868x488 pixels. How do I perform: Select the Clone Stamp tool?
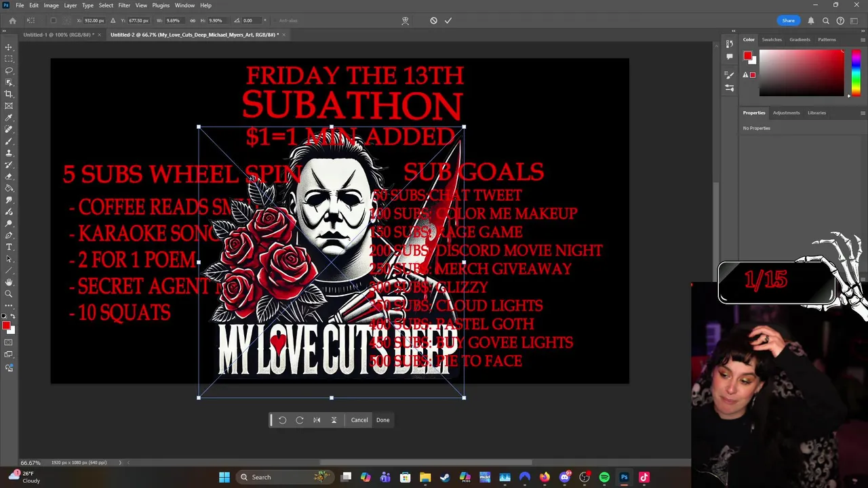[9, 153]
